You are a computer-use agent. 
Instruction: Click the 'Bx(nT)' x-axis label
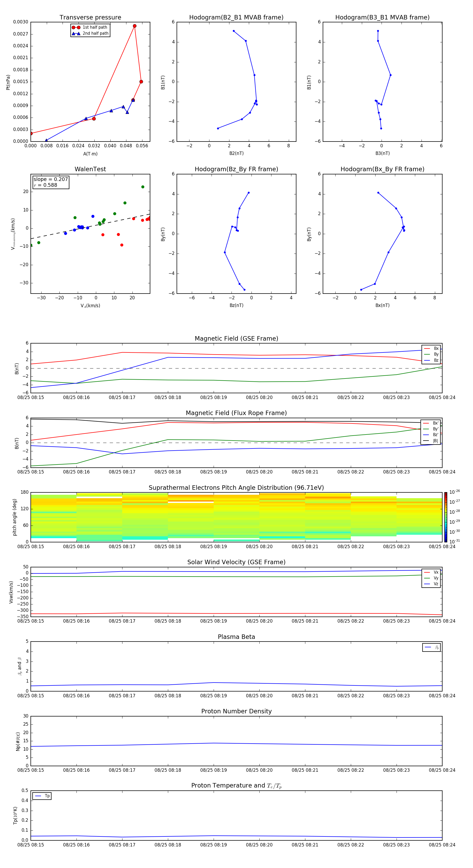(x=382, y=305)
